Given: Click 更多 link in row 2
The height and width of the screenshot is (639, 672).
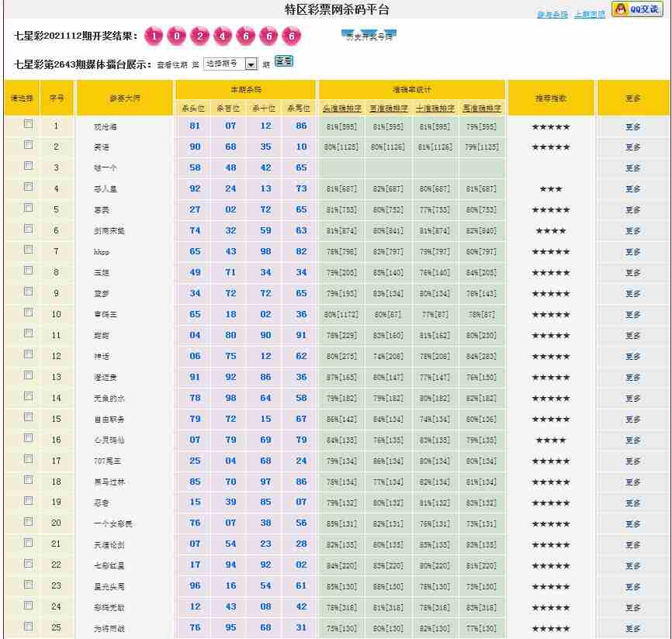Looking at the screenshot, I should pyautogui.click(x=632, y=147).
